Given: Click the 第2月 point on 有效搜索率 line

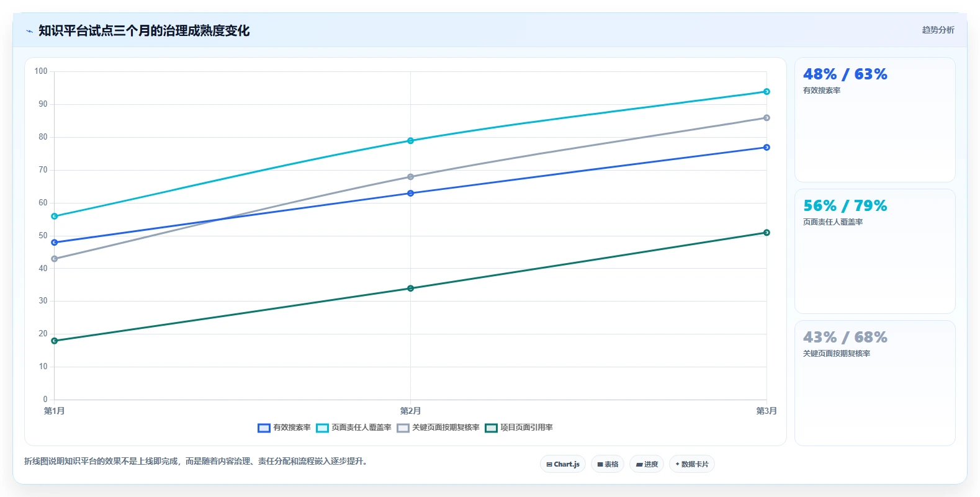Looking at the screenshot, I should pyautogui.click(x=410, y=194).
